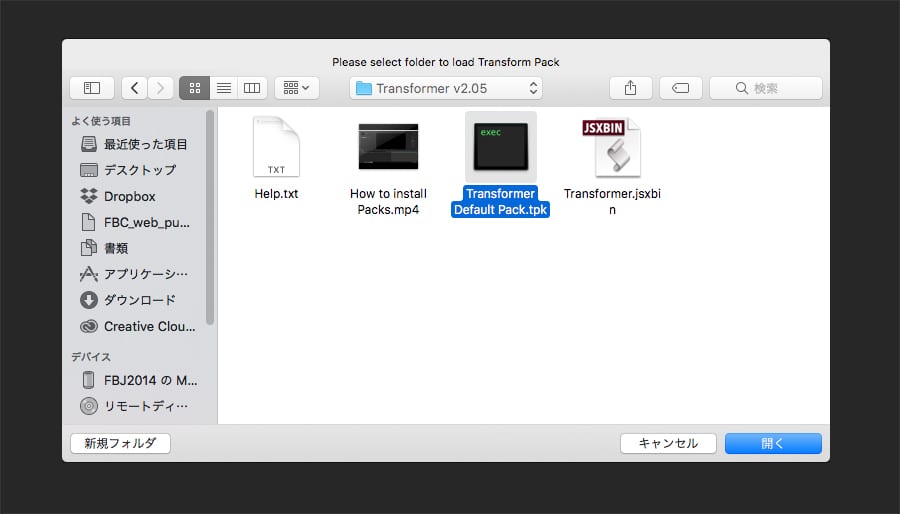The height and width of the screenshot is (514, 900).
Task: Click the share button
Action: (630, 88)
